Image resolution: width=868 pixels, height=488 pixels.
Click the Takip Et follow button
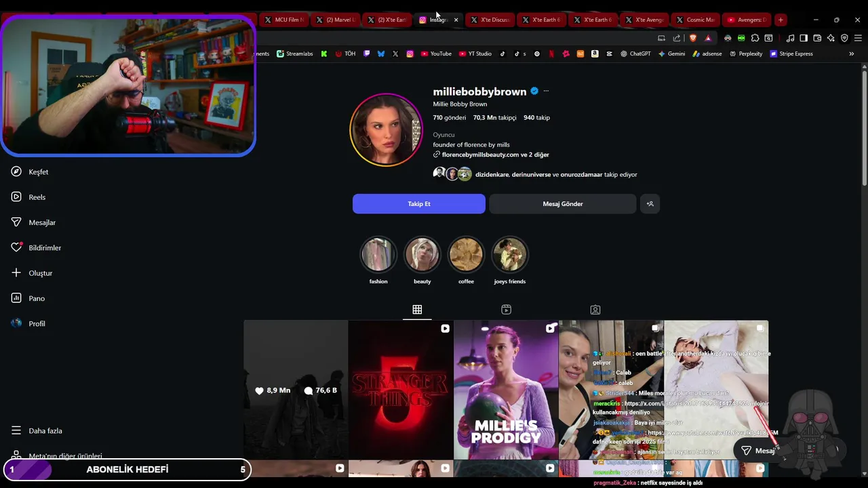(x=419, y=204)
